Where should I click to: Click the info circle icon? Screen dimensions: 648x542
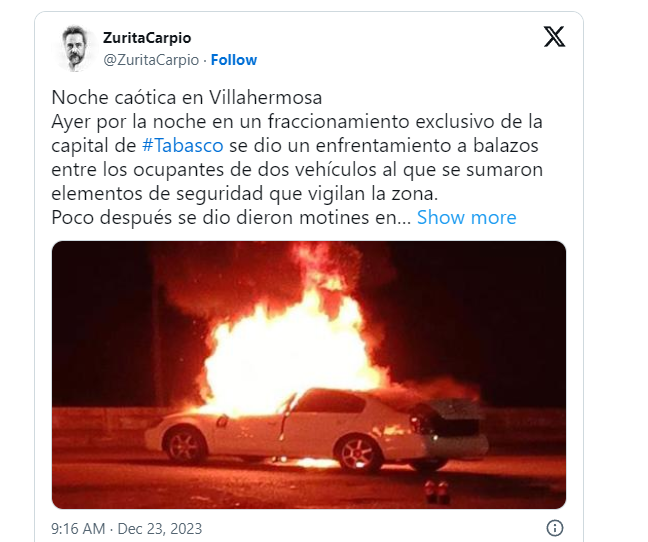pos(555,528)
